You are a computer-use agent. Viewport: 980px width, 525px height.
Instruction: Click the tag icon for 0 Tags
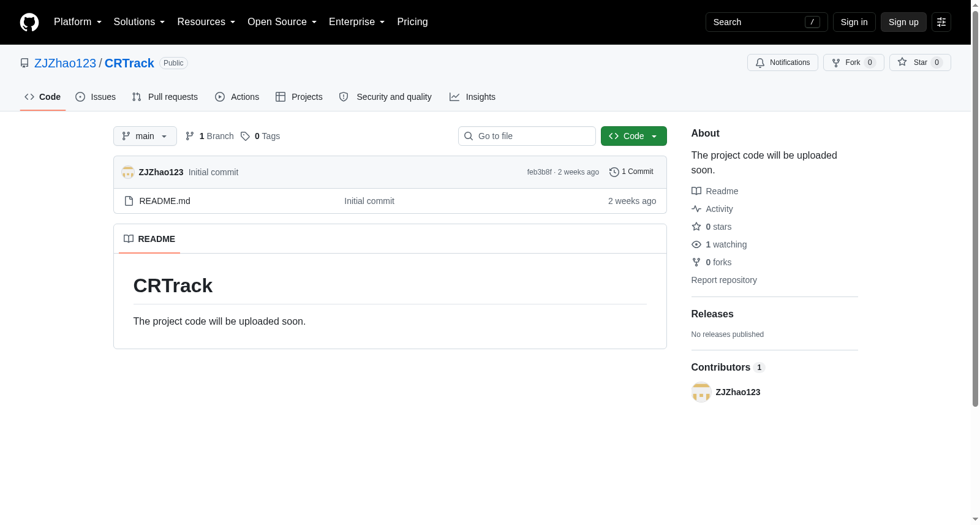click(245, 136)
